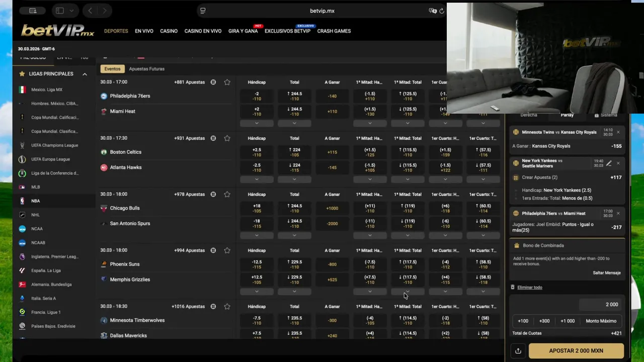644x362 pixels.
Task: Open statistics icon for Timberwolves vs Mavericks
Action: click(x=213, y=306)
